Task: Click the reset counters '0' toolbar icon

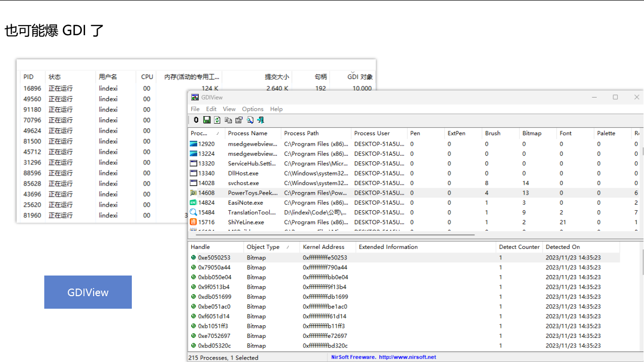Action: tap(196, 120)
